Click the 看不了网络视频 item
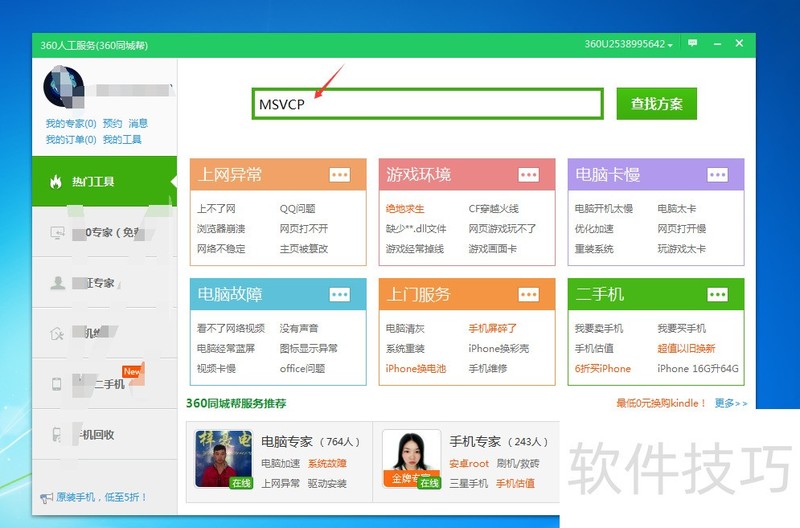The image size is (800, 528). click(231, 329)
